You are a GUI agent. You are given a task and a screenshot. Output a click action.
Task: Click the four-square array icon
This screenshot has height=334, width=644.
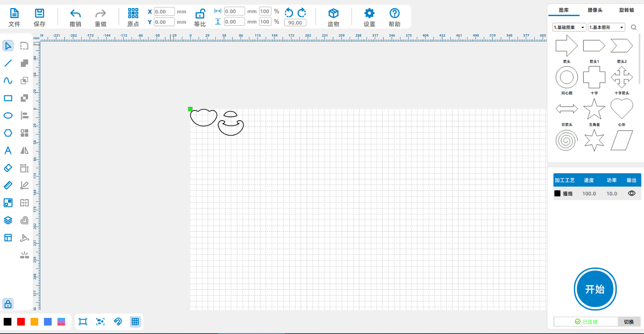click(25, 133)
